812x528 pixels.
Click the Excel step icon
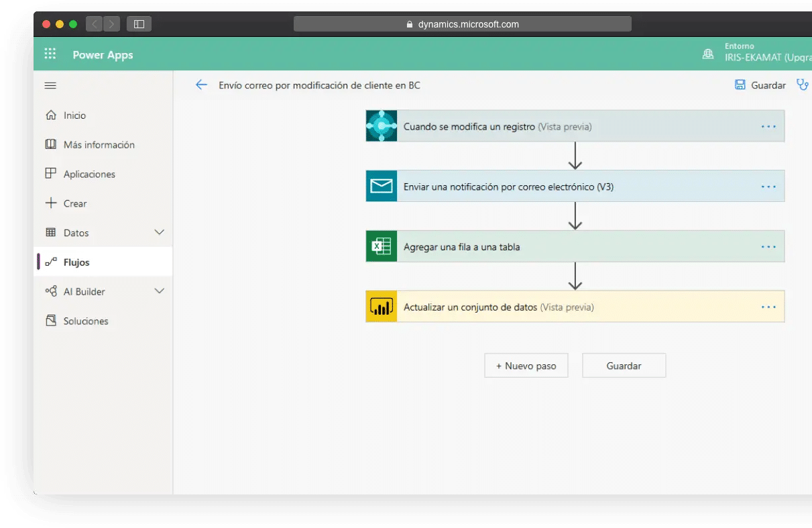pos(382,247)
